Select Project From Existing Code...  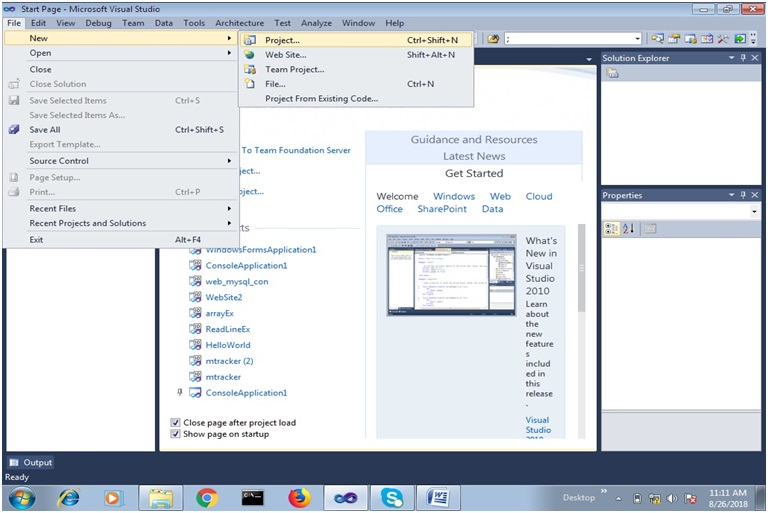[x=356, y=98]
